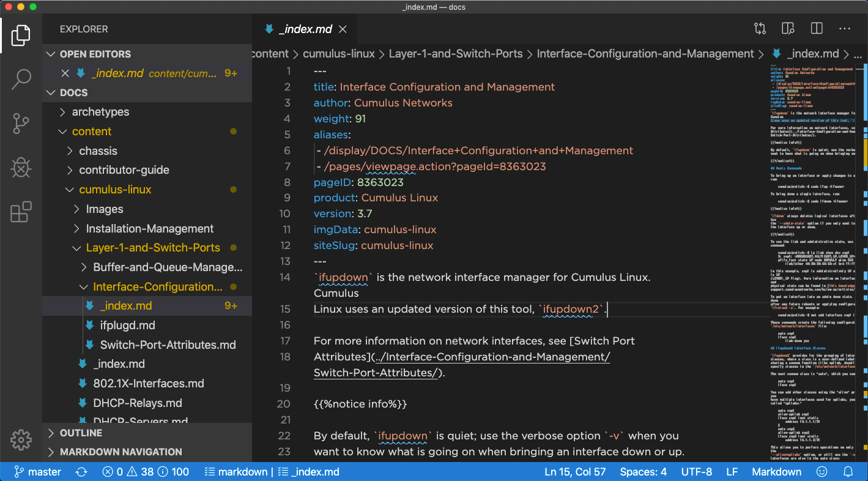Select the _index.md editor tab

pyautogui.click(x=305, y=29)
